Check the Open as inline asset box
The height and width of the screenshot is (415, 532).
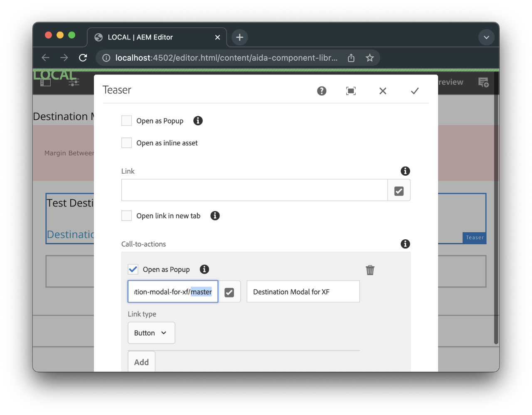click(126, 143)
